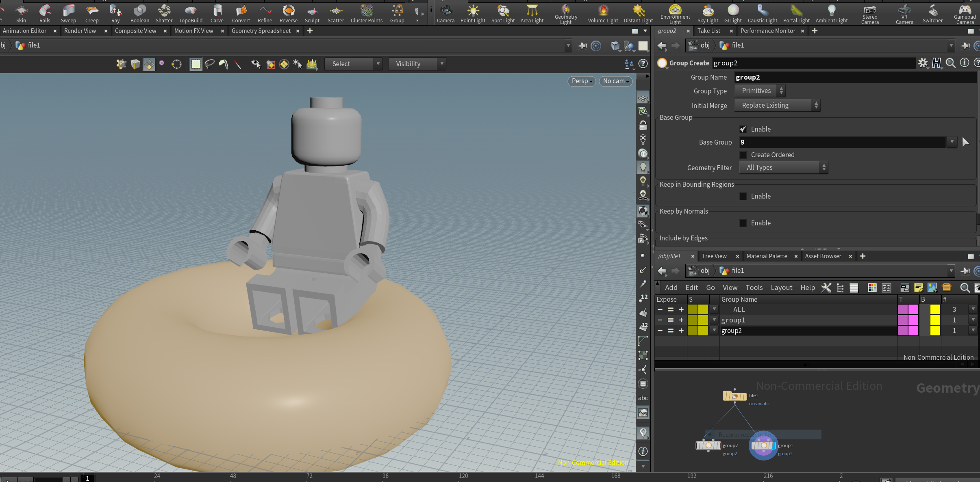Go back in parameter pane path
The image size is (980, 482).
(x=662, y=45)
